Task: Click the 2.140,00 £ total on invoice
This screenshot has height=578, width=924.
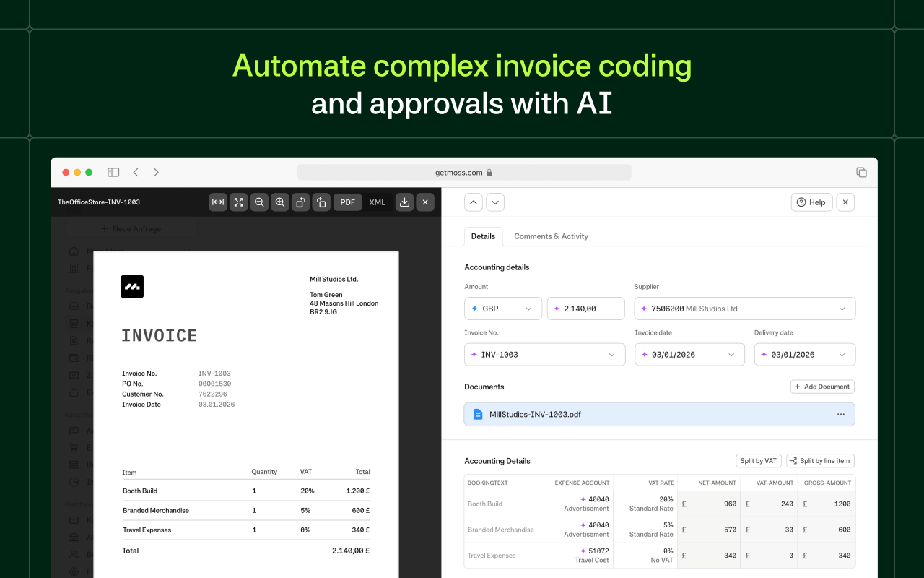Action: (x=351, y=551)
